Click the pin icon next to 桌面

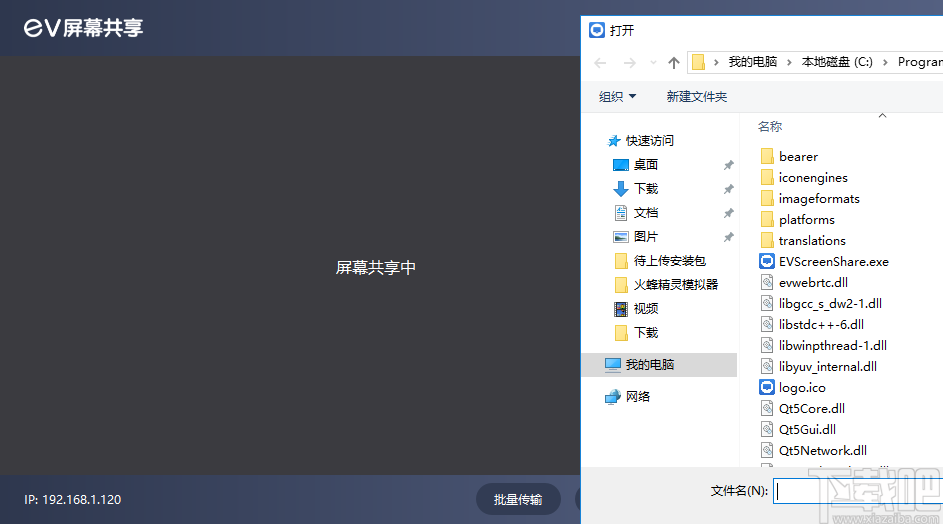[x=728, y=165]
